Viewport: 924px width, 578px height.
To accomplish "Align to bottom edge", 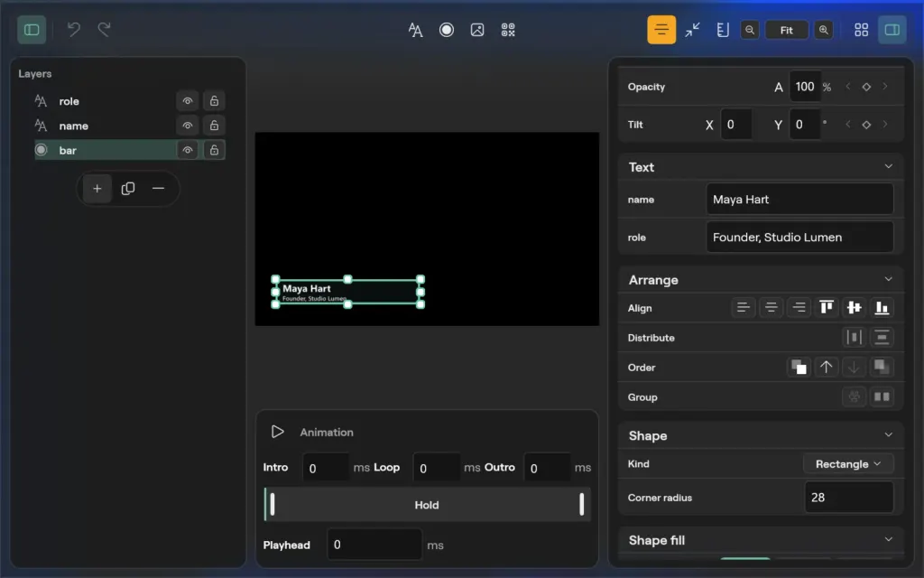I will 882,307.
